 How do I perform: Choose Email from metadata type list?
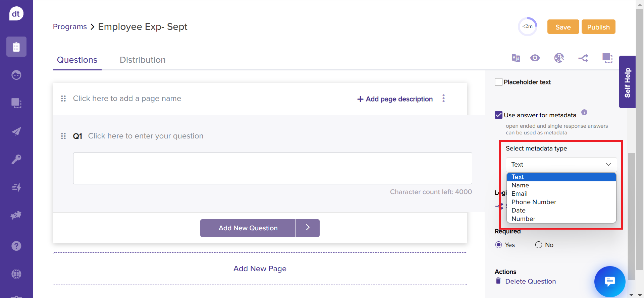[520, 194]
